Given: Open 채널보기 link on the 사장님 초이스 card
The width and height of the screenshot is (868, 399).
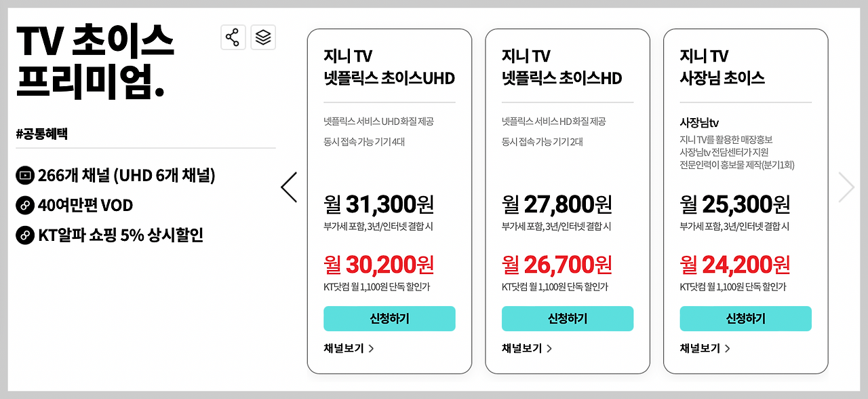Looking at the screenshot, I should pos(699,348).
